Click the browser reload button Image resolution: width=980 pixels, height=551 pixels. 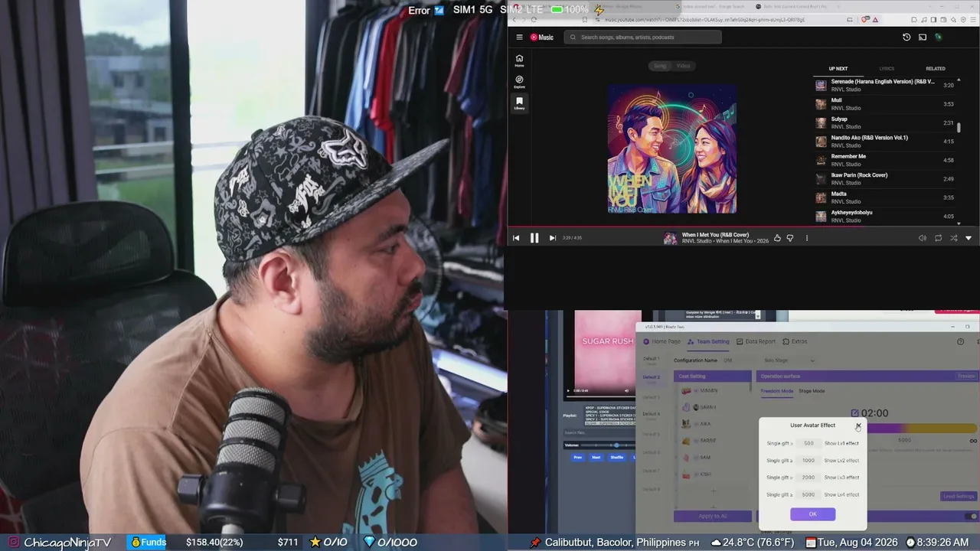pyautogui.click(x=534, y=20)
